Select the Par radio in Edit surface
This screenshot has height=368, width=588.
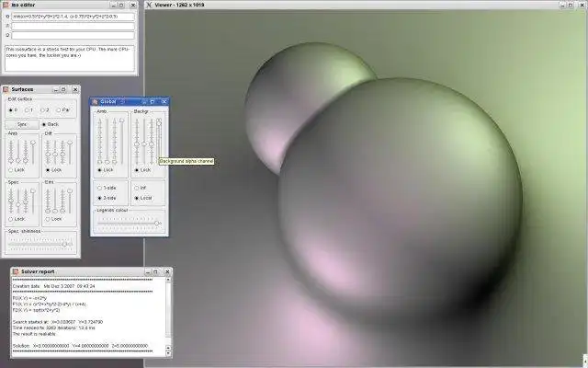pos(59,110)
